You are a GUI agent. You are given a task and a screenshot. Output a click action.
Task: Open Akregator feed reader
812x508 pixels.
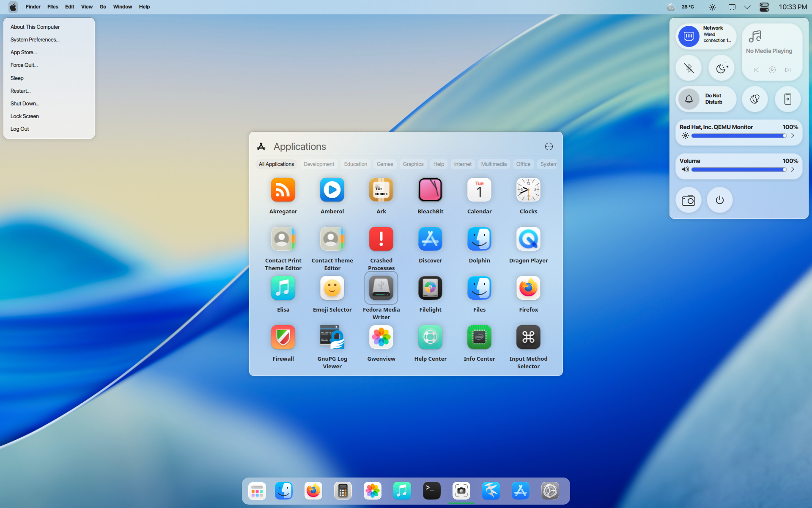coord(283,190)
